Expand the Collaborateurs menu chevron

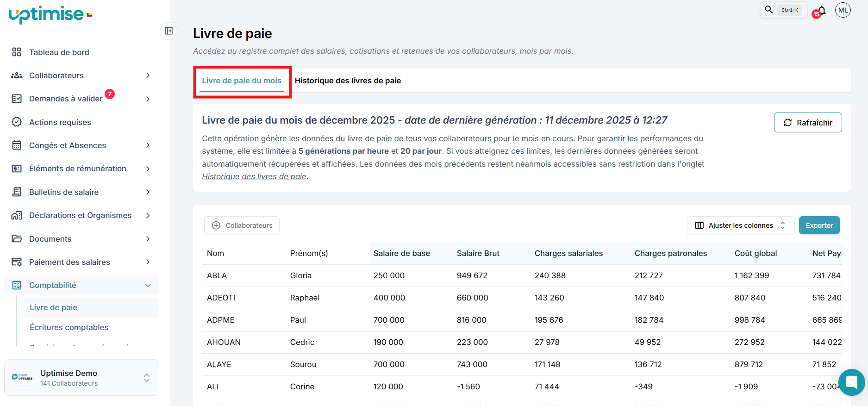coord(148,75)
